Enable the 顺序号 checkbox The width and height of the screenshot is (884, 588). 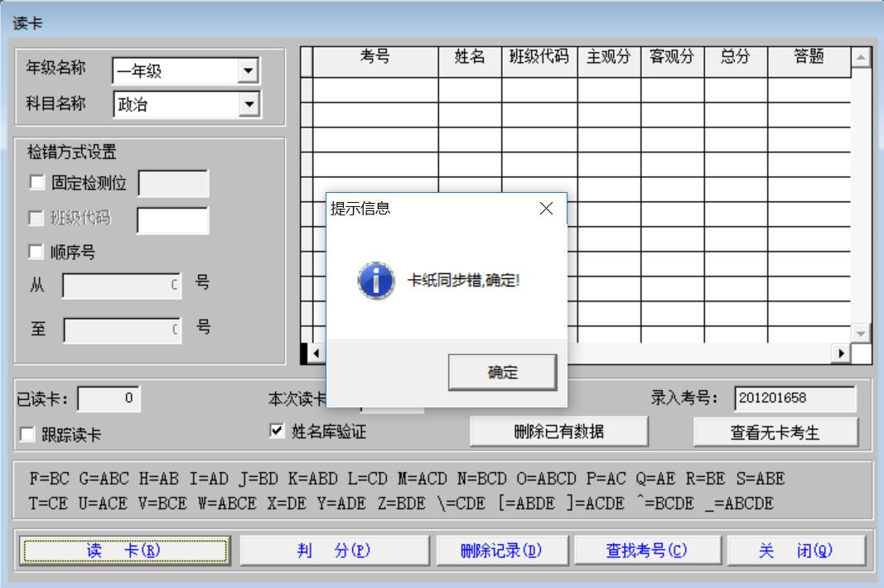click(x=36, y=252)
